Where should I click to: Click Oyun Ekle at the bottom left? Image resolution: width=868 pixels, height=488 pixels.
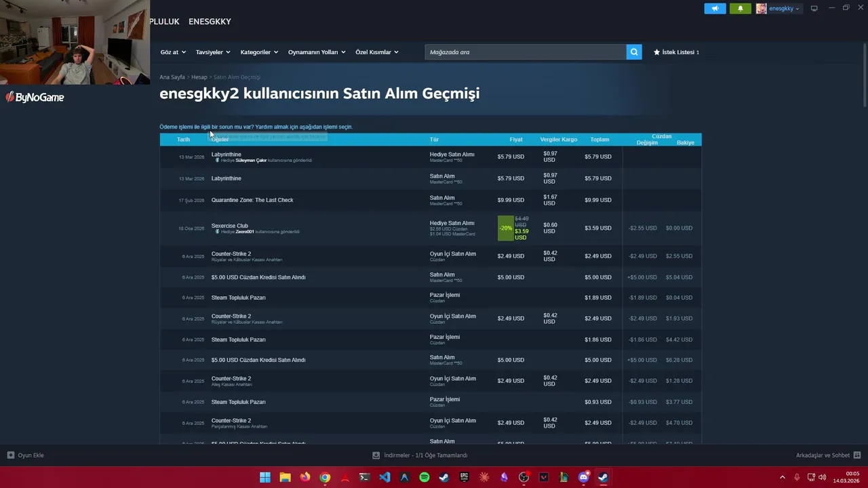[x=31, y=455]
